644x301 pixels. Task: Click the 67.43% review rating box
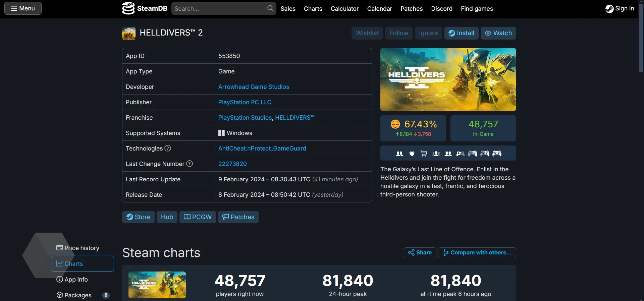coord(413,128)
